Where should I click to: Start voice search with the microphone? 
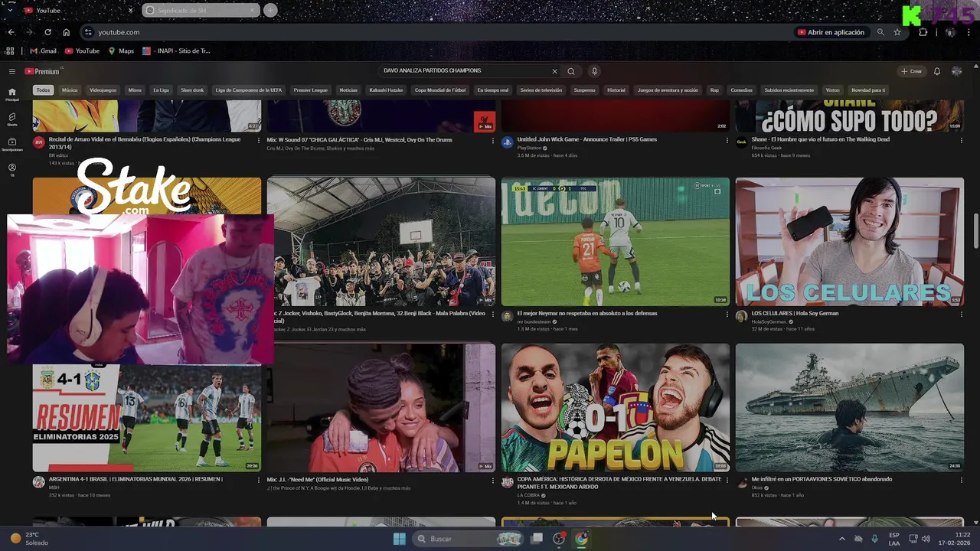(594, 71)
